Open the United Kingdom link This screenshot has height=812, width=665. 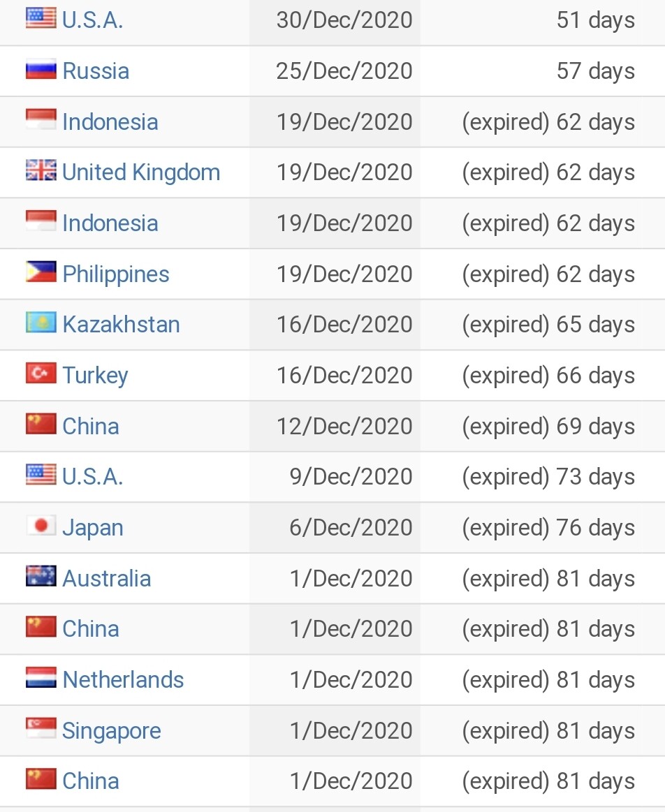(x=141, y=172)
